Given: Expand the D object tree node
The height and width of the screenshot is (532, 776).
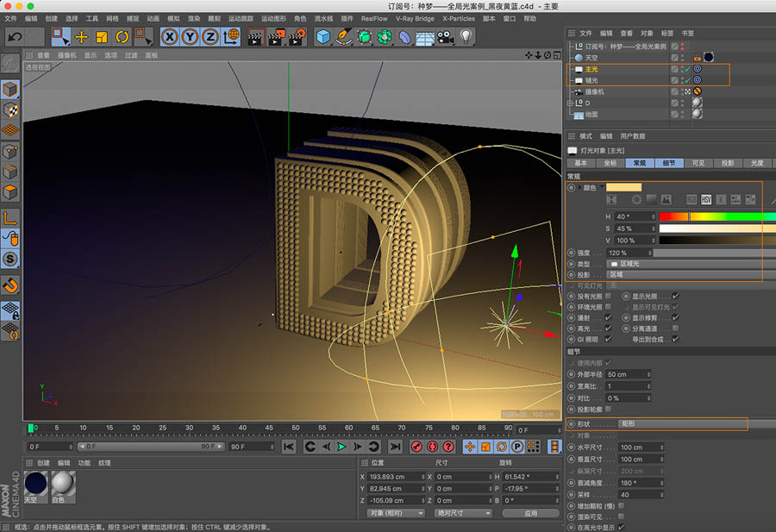Looking at the screenshot, I should [x=570, y=103].
